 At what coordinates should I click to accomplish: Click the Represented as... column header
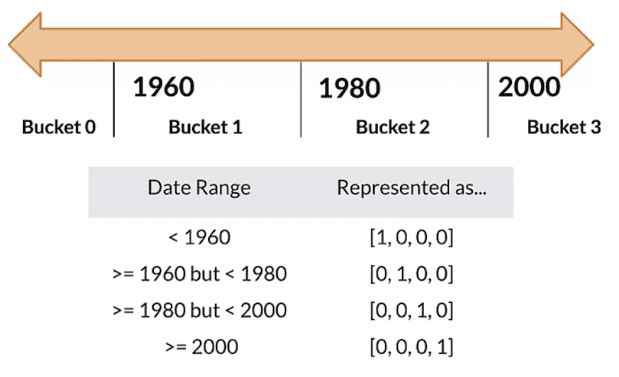point(412,188)
